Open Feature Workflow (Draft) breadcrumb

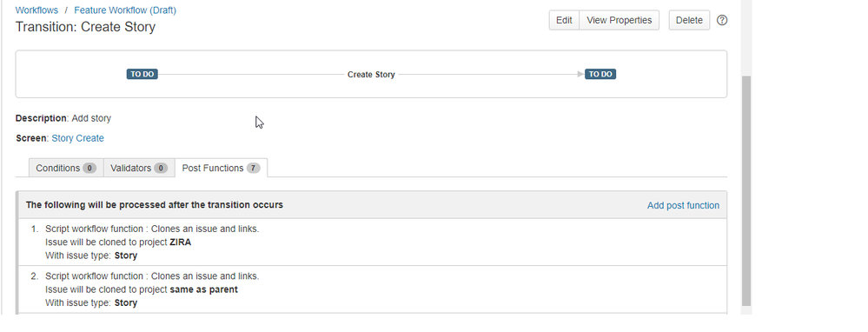tap(125, 10)
